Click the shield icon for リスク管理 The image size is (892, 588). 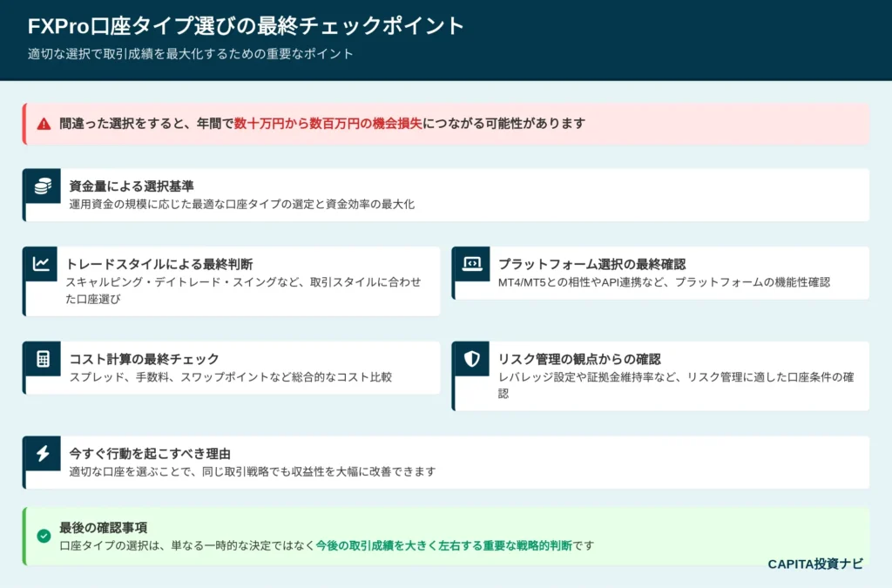coord(471,359)
